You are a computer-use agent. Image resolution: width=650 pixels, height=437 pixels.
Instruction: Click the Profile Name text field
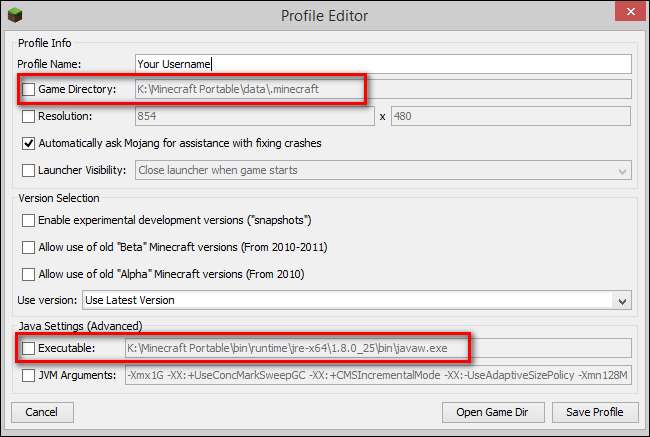tap(383, 64)
